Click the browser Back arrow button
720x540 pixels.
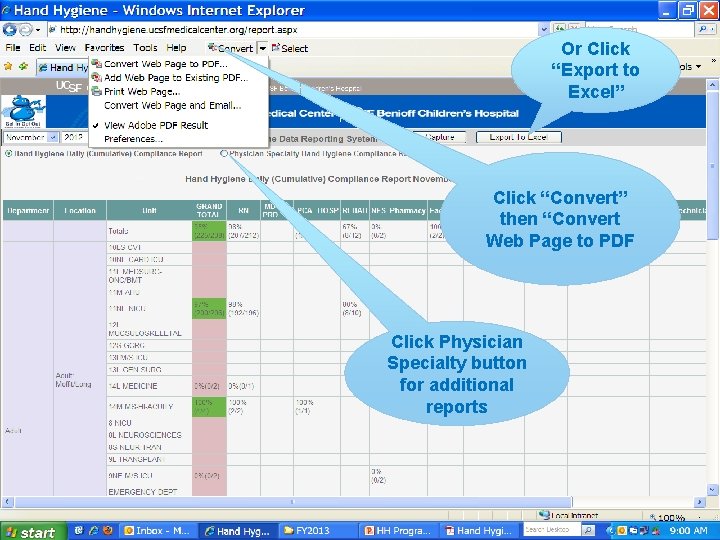pos(10,30)
